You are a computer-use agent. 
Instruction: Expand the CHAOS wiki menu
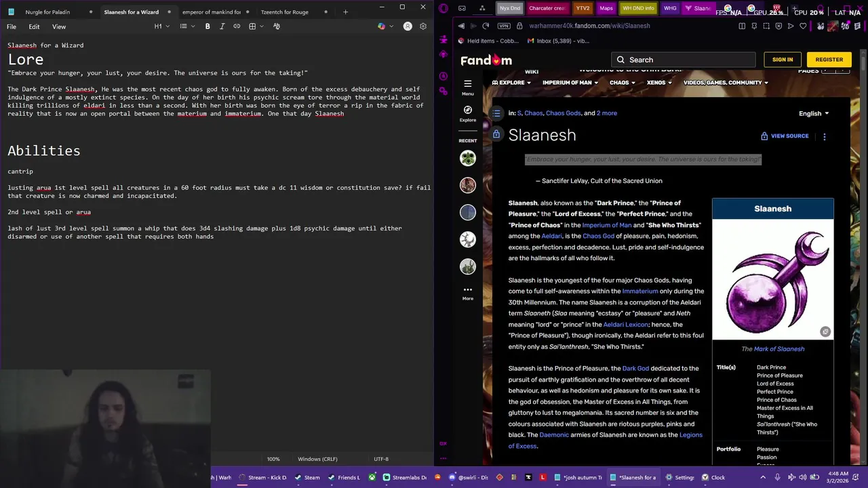pyautogui.click(x=623, y=83)
